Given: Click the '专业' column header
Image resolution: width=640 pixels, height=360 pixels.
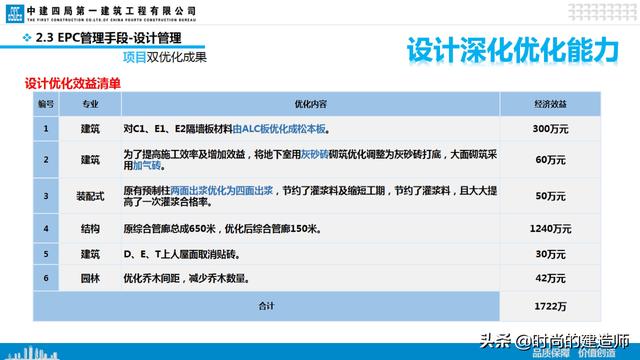Looking at the screenshot, I should (x=90, y=104).
